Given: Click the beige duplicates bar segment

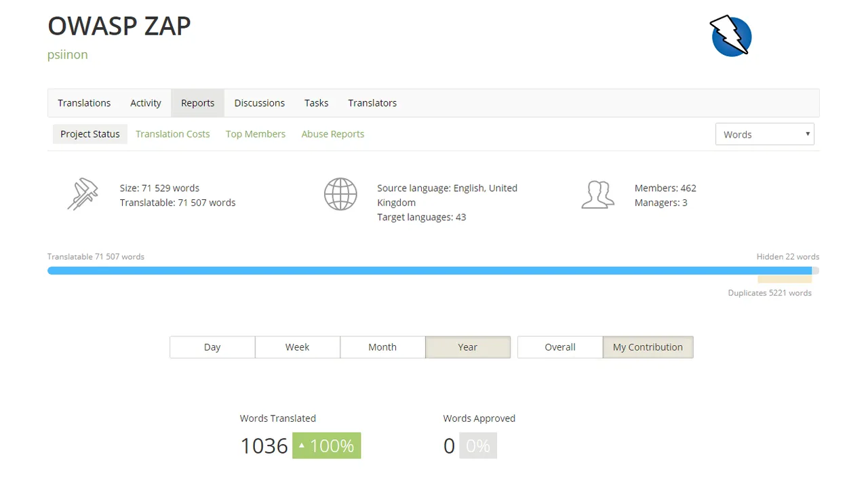Looking at the screenshot, I should tap(785, 279).
